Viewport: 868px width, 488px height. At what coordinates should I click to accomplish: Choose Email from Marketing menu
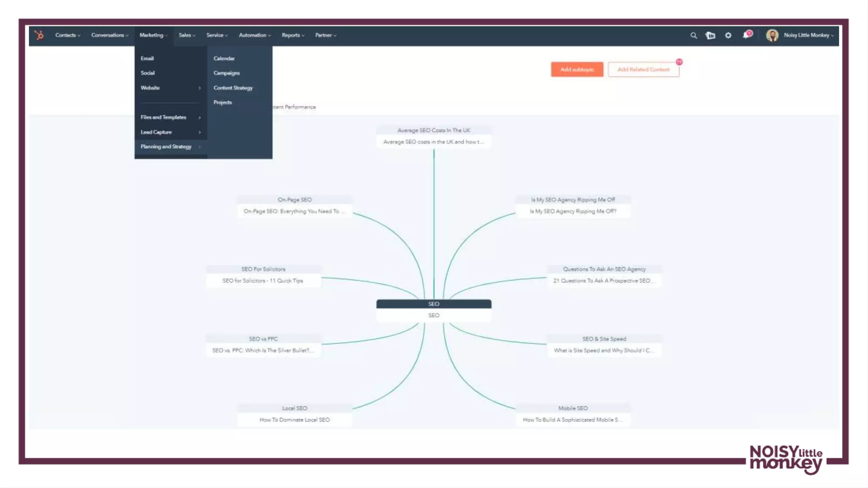coord(147,58)
